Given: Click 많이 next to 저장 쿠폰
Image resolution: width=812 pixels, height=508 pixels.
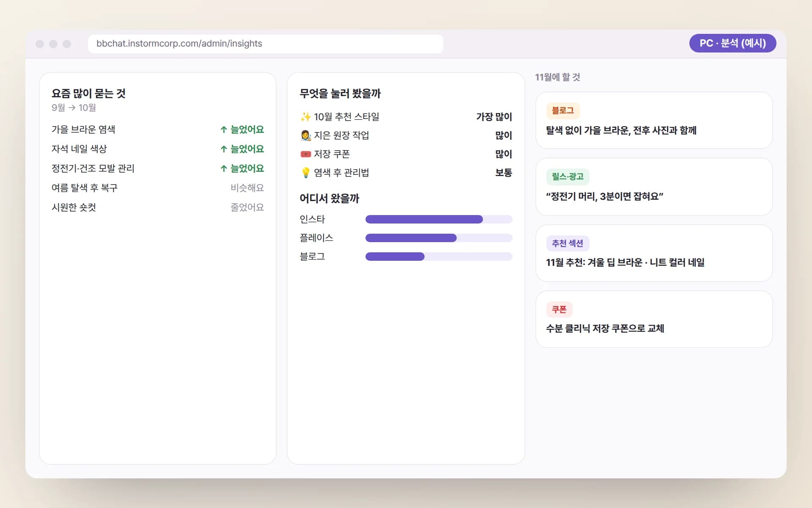Looking at the screenshot, I should pyautogui.click(x=504, y=154).
